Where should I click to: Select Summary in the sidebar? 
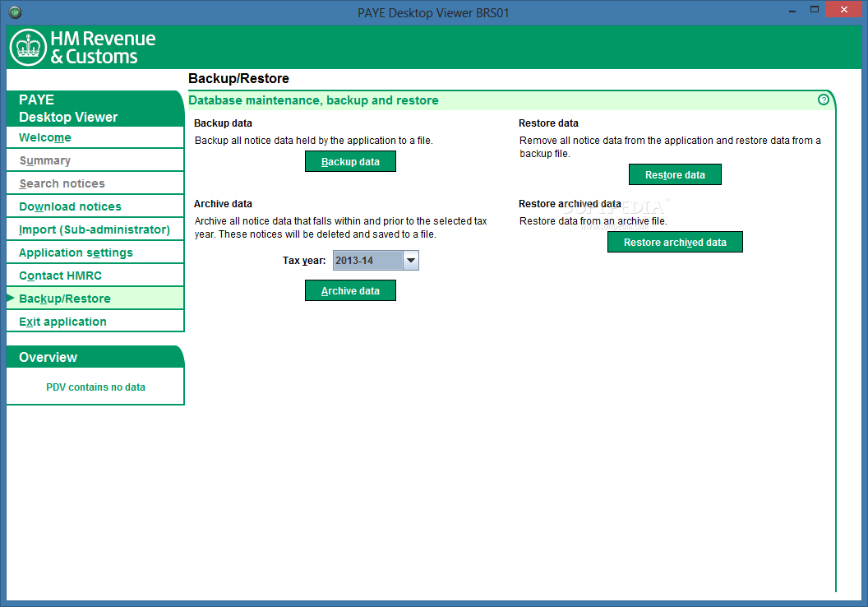95,160
